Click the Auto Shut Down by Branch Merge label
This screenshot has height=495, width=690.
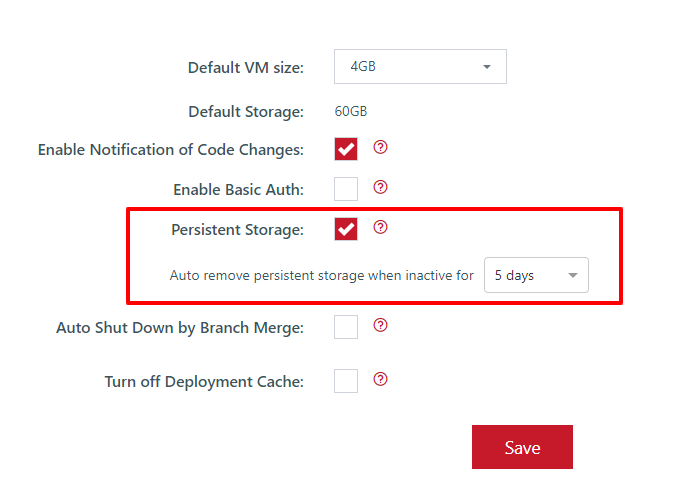point(180,328)
